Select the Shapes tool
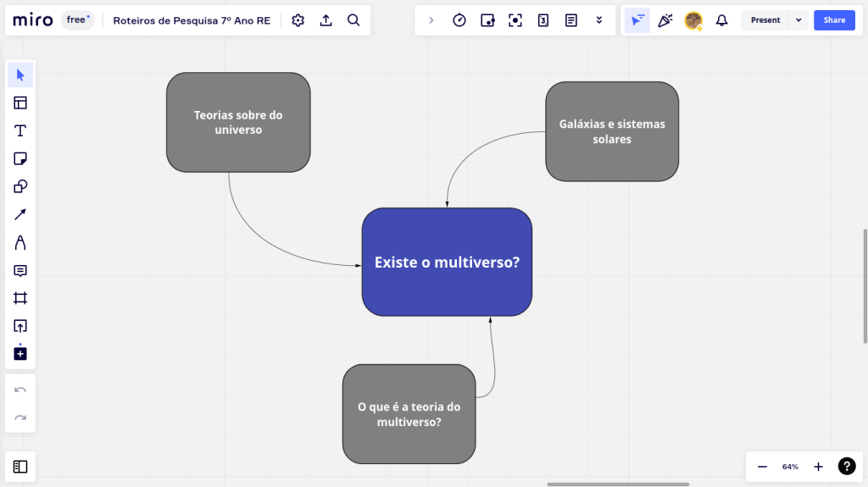The height and width of the screenshot is (487, 868). pos(20,186)
